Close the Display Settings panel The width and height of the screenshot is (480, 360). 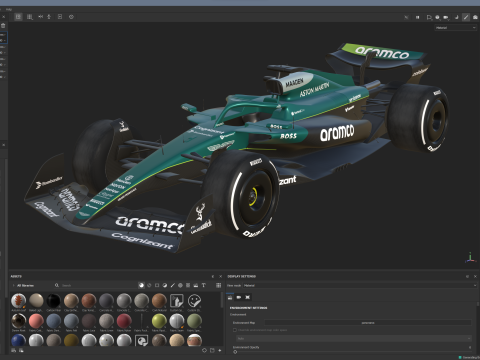[x=475, y=276]
